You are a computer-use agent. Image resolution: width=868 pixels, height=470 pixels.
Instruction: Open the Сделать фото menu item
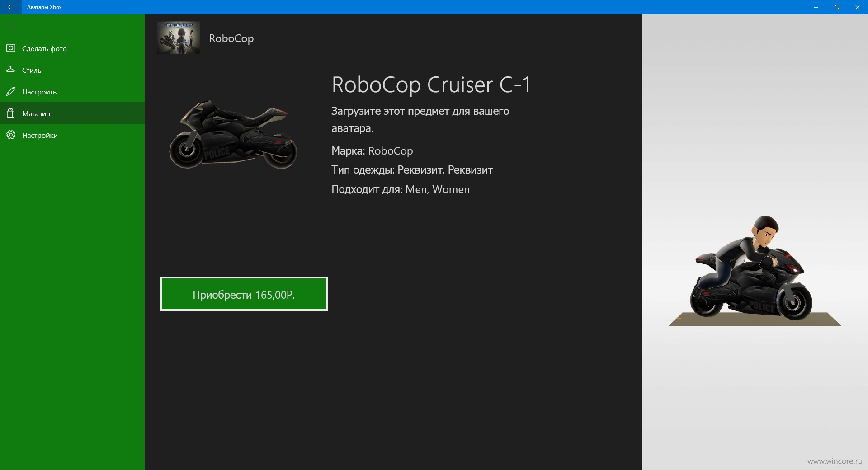72,48
